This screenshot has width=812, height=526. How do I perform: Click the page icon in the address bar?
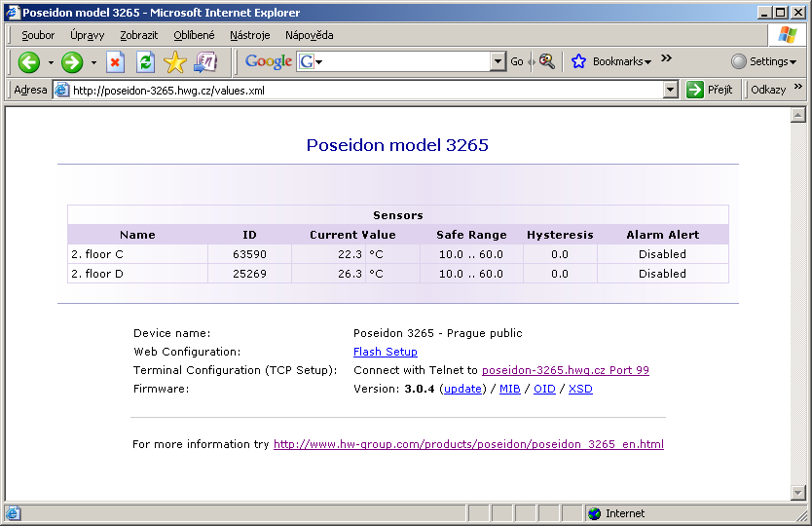[x=61, y=91]
